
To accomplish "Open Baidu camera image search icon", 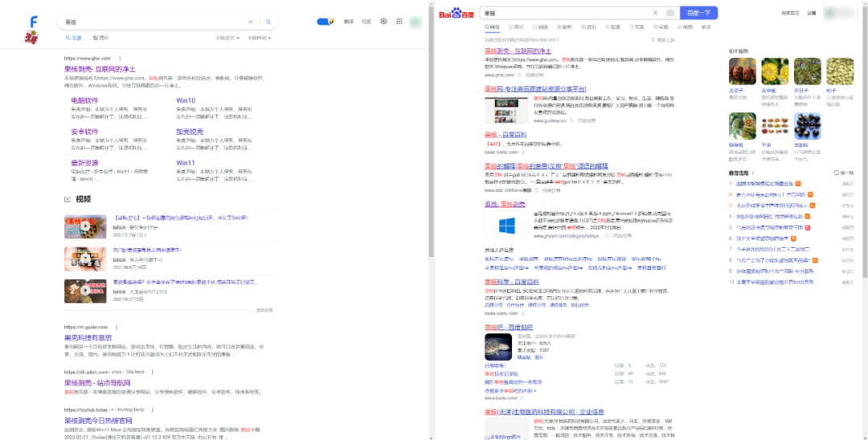I will 670,13.
